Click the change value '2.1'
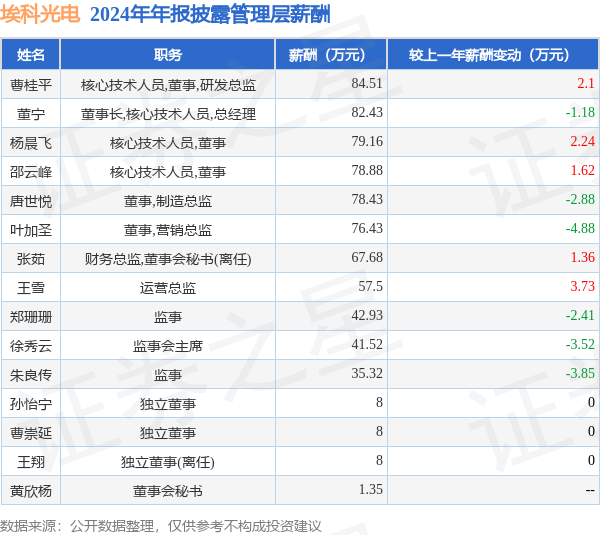The height and width of the screenshot is (535, 600). coord(586,83)
